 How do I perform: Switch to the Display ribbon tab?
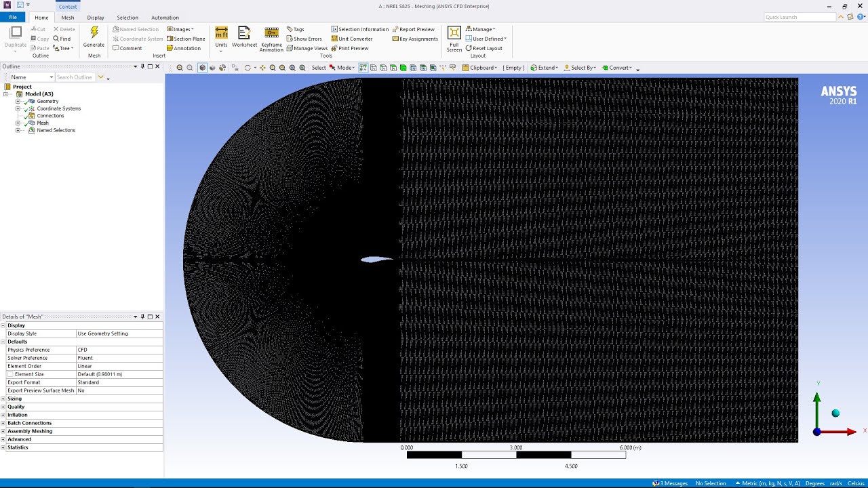[96, 18]
